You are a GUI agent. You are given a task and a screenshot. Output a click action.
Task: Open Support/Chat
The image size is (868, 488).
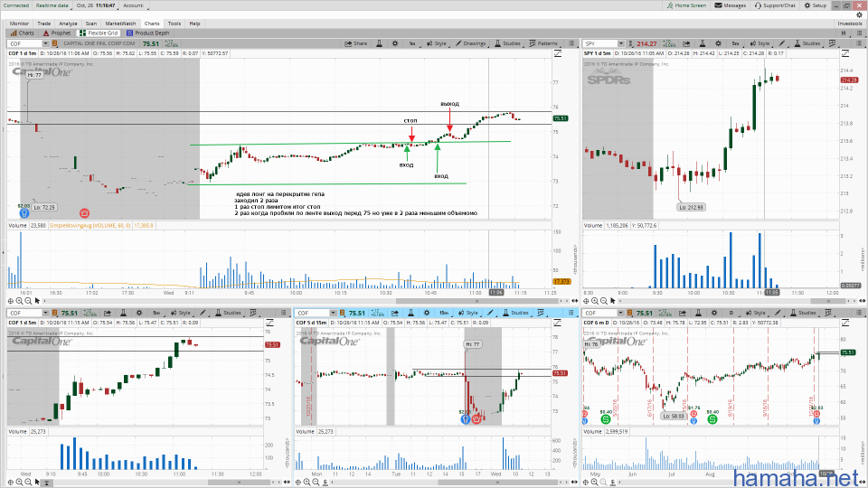click(x=775, y=5)
